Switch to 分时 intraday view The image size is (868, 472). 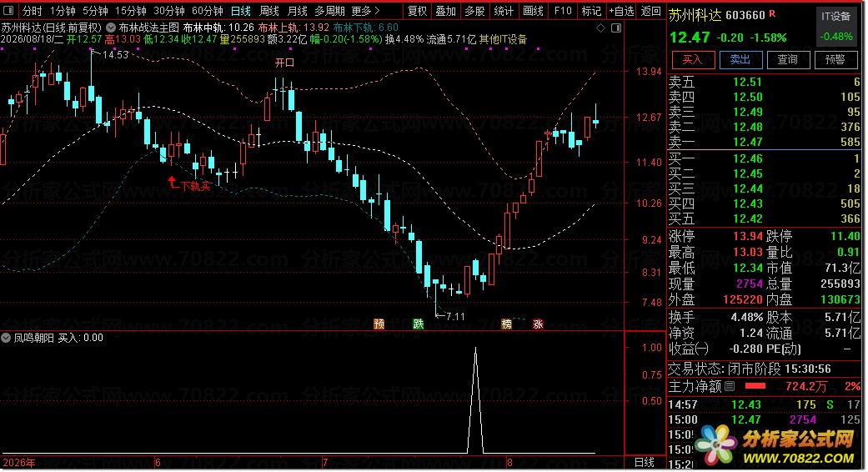32,11
